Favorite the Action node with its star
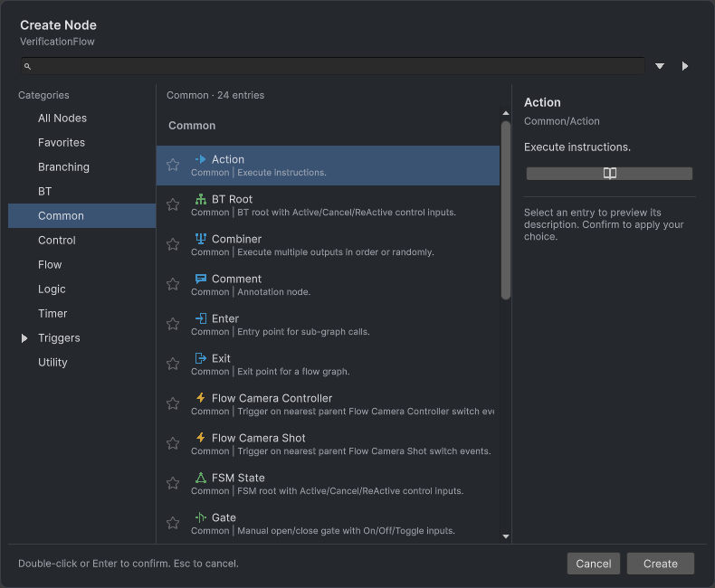Screen dimensions: 715x588 pos(173,165)
